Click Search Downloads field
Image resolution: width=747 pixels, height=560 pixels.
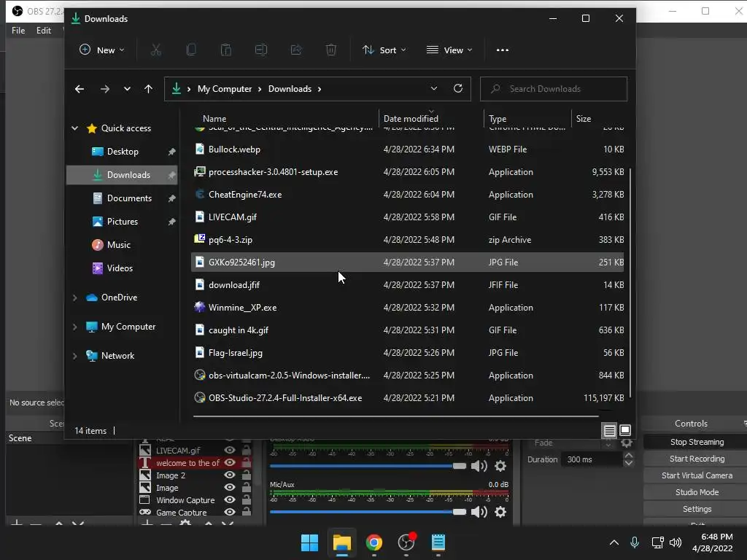(554, 89)
